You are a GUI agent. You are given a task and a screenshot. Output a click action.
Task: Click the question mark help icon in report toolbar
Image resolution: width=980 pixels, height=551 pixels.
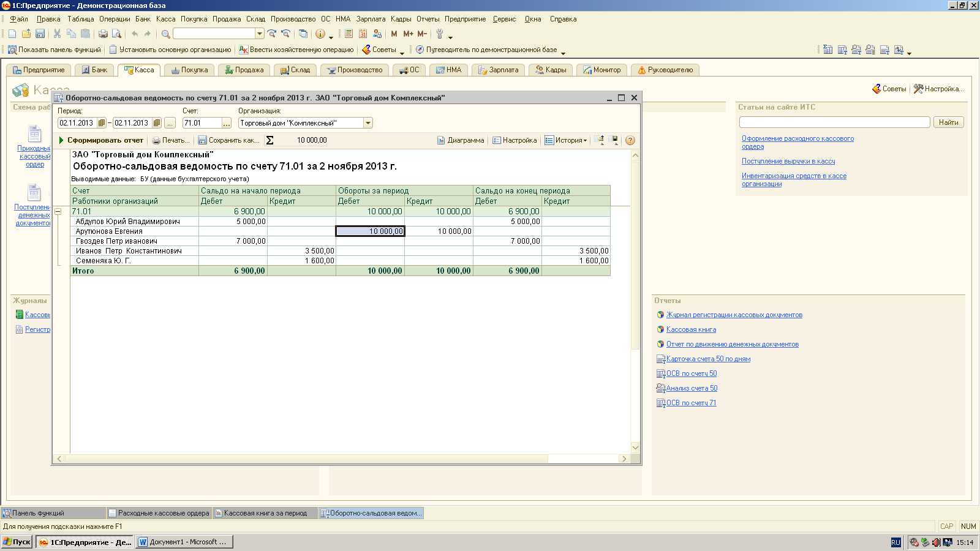coord(630,140)
